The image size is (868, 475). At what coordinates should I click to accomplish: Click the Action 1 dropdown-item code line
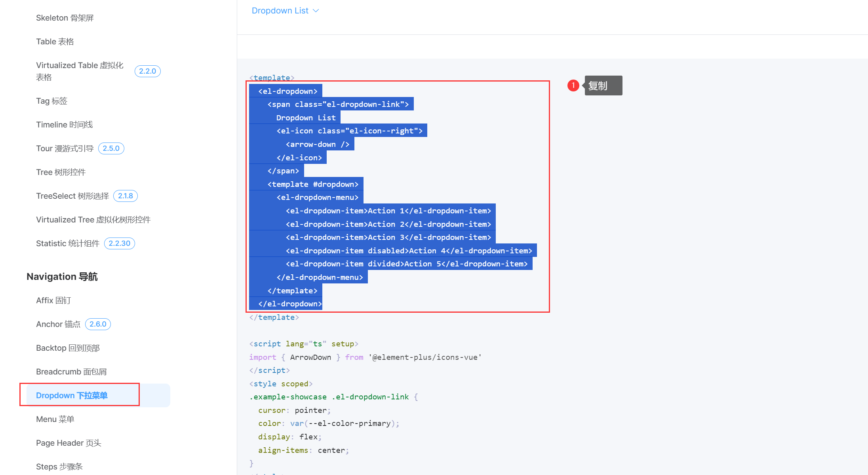click(388, 211)
